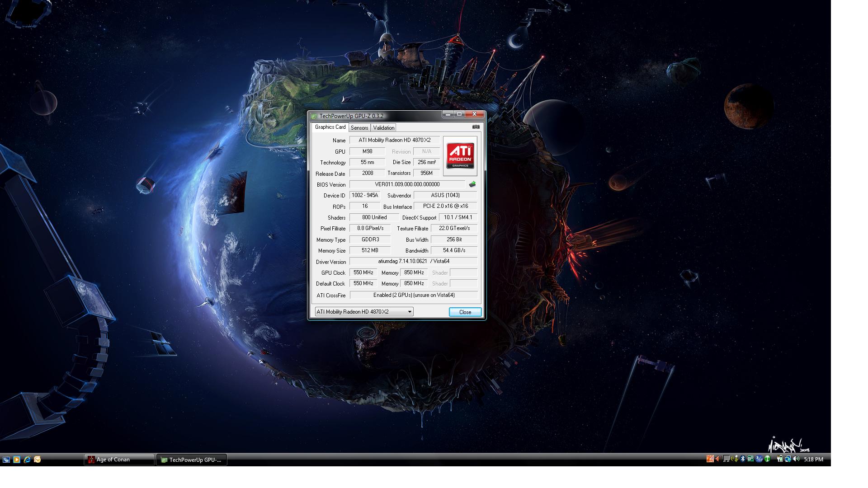Click the Device ID value 1002 - 945A
The width and height of the screenshot is (868, 488).
(365, 195)
